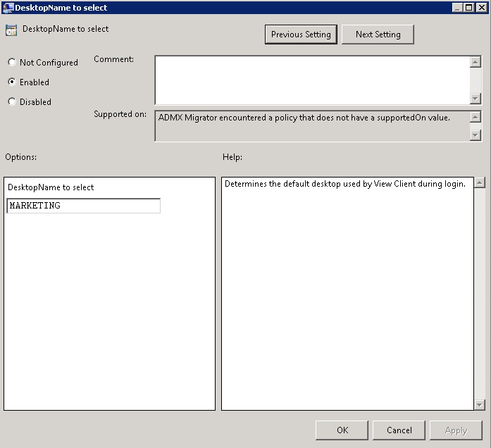Image resolution: width=491 pixels, height=448 pixels.
Task: Select the Disabled radio button
Action: [12, 102]
